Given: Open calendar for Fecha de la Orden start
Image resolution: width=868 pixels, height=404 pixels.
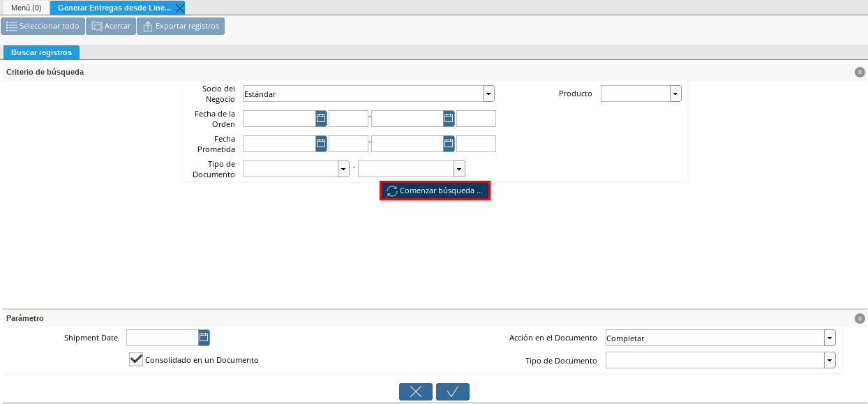Looking at the screenshot, I should 321,119.
